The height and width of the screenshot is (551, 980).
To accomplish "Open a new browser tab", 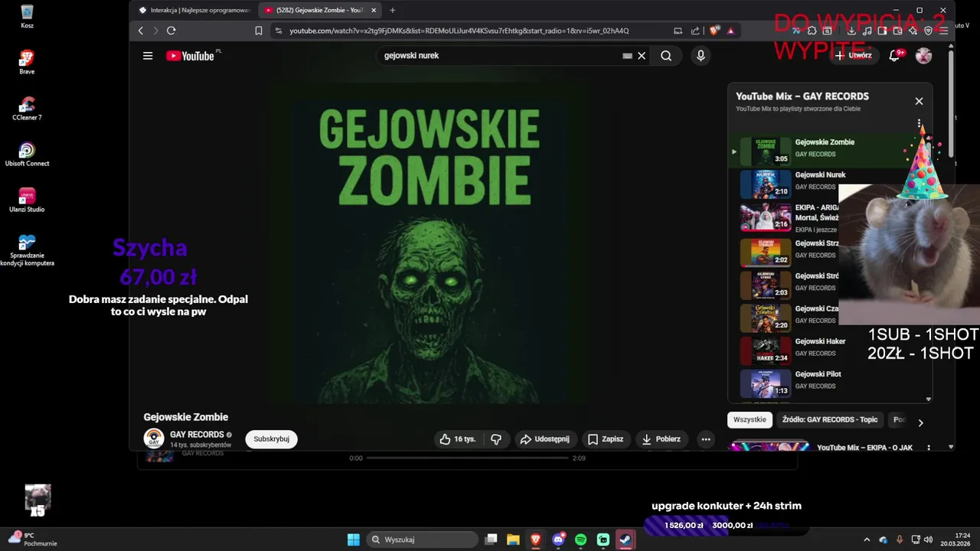I will click(393, 10).
